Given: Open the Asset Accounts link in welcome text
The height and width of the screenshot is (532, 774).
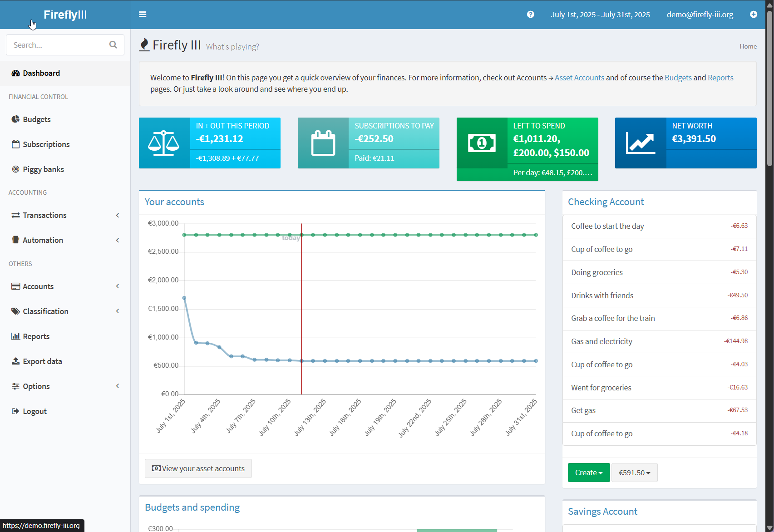Looking at the screenshot, I should (579, 78).
